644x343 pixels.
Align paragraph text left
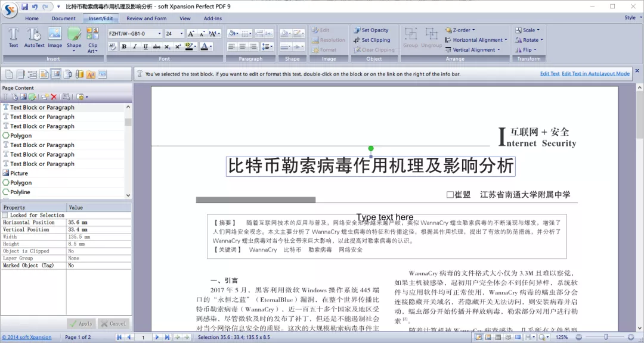pyautogui.click(x=232, y=47)
